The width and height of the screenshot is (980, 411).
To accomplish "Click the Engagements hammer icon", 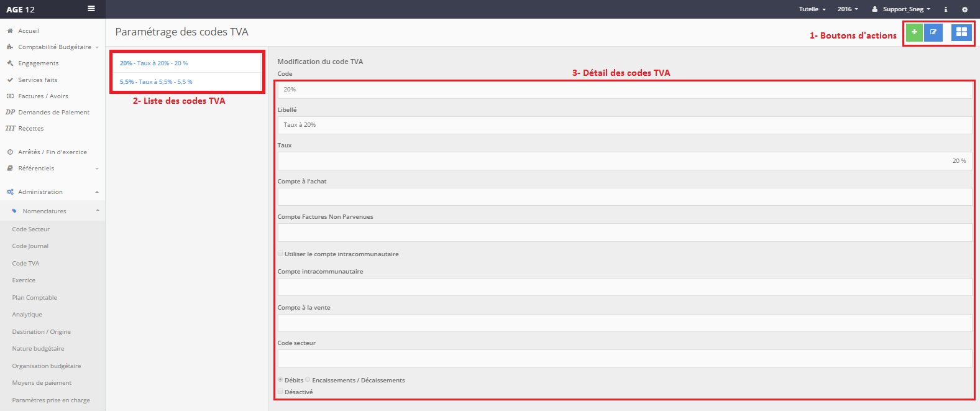I will (10, 63).
